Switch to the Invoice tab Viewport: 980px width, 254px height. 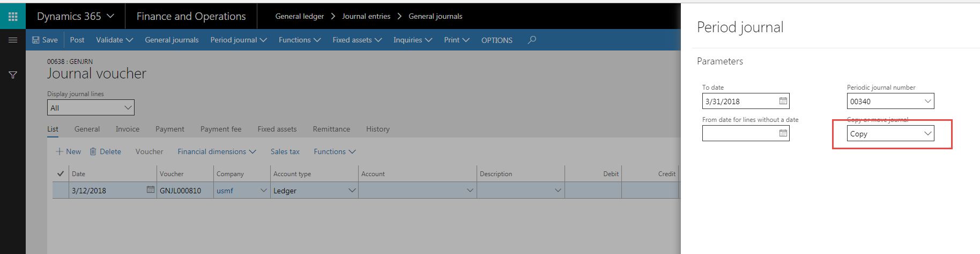pos(128,129)
